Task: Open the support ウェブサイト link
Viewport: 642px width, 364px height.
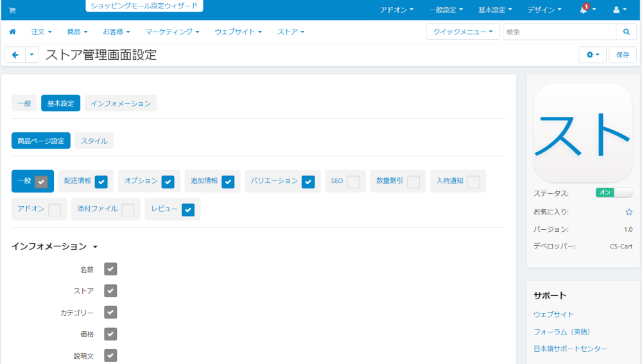Action: tap(553, 314)
